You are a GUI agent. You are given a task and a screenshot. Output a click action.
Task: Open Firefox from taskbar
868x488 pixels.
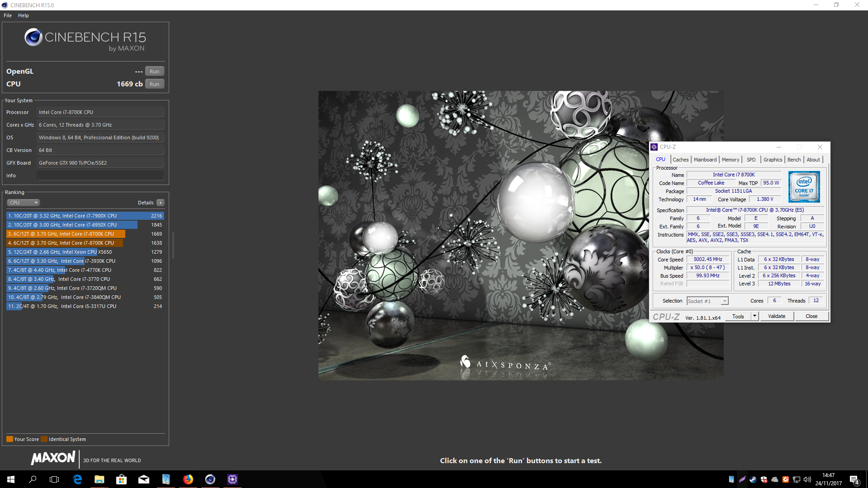[188, 479]
